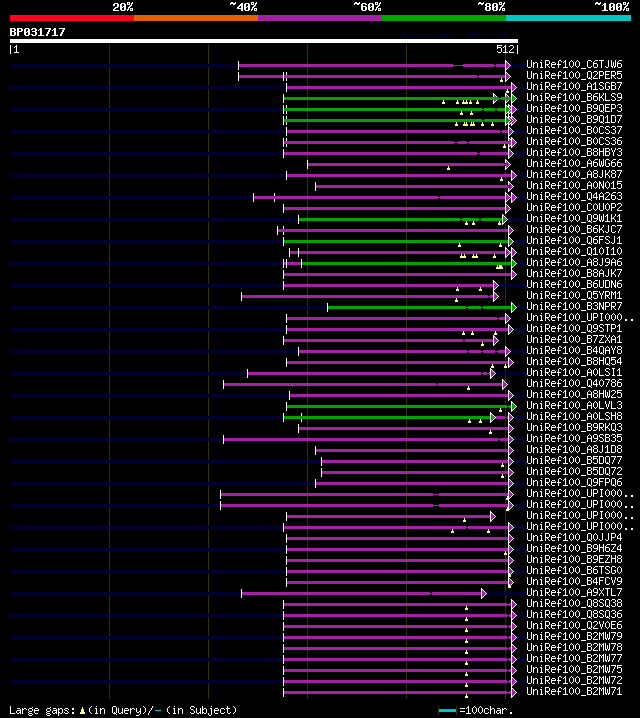The height and width of the screenshot is (718, 640).
Task: Select the UniRef100_B6TSG0 label
Action: click(574, 570)
